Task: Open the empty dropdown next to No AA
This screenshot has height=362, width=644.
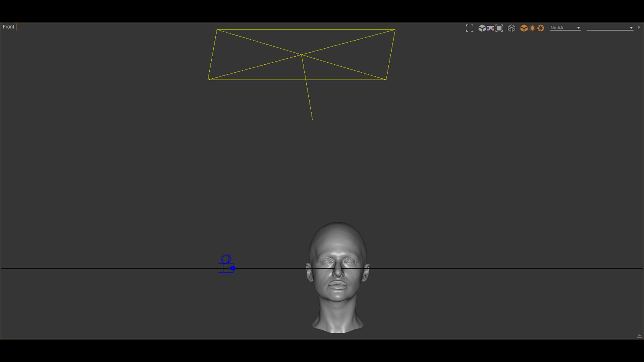Action: (x=609, y=28)
